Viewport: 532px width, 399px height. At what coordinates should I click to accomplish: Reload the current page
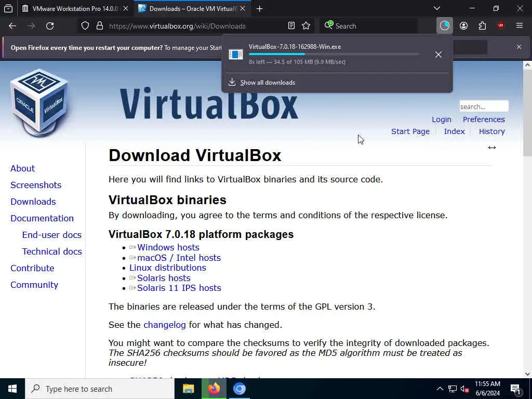tap(50, 26)
